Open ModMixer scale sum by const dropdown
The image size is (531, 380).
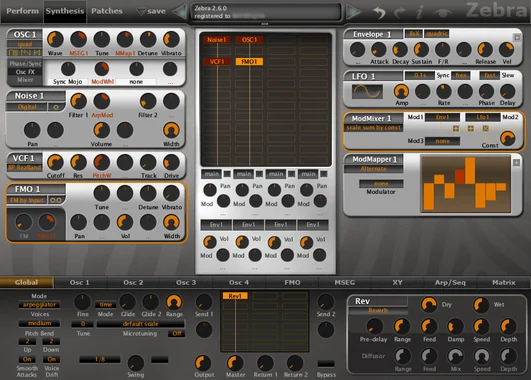pyautogui.click(x=374, y=128)
